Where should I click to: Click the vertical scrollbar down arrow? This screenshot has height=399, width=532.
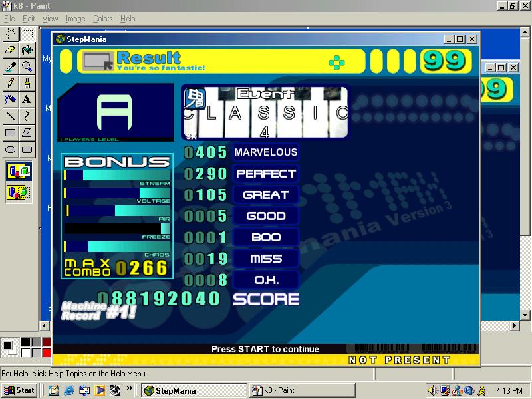point(525,315)
